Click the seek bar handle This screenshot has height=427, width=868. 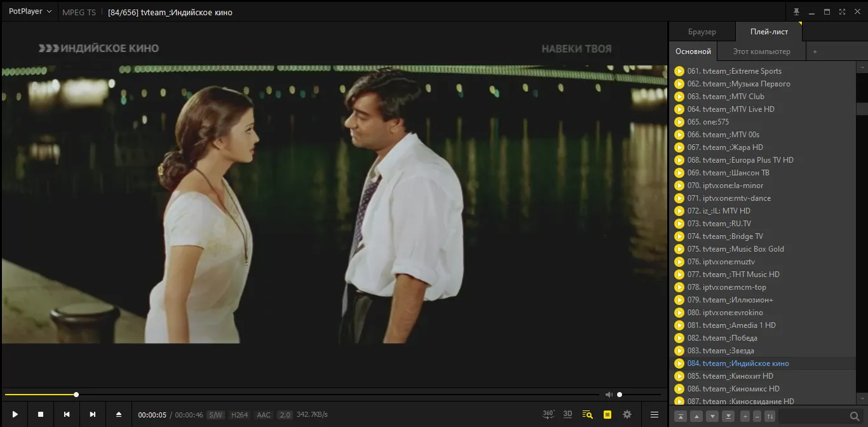pyautogui.click(x=76, y=395)
